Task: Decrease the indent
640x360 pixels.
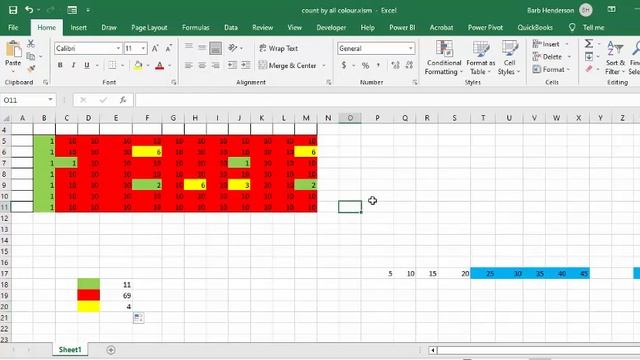Action: [232, 65]
